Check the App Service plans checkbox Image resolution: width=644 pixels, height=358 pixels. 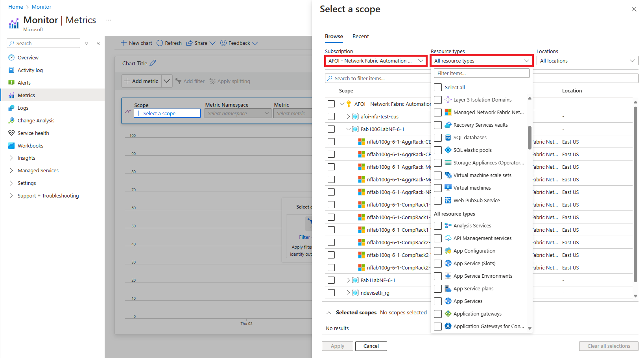[438, 288]
